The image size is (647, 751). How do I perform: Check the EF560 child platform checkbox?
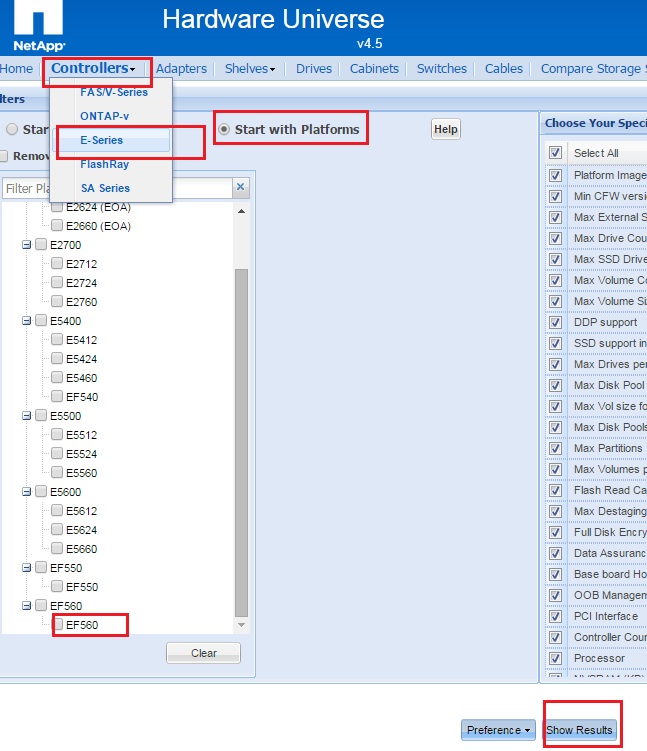pos(57,624)
